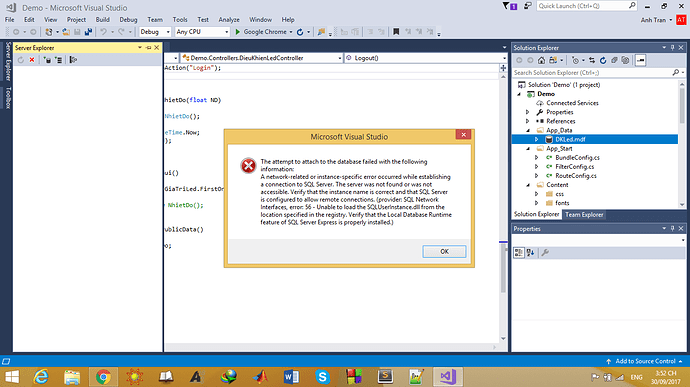Click Add to Source Control
This screenshot has width=690, height=387.
click(x=645, y=361)
